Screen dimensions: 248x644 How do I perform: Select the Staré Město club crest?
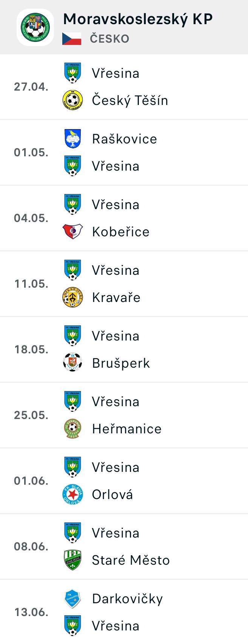(72, 560)
